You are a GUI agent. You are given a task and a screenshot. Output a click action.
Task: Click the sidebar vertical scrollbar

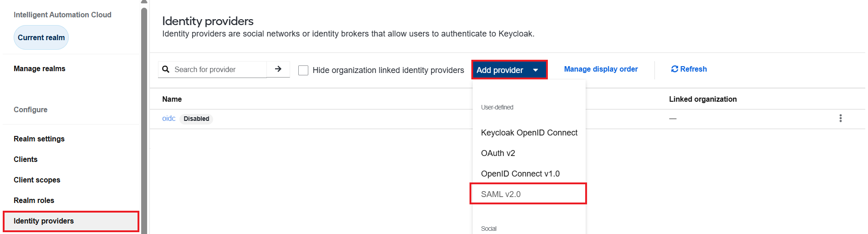(x=144, y=121)
